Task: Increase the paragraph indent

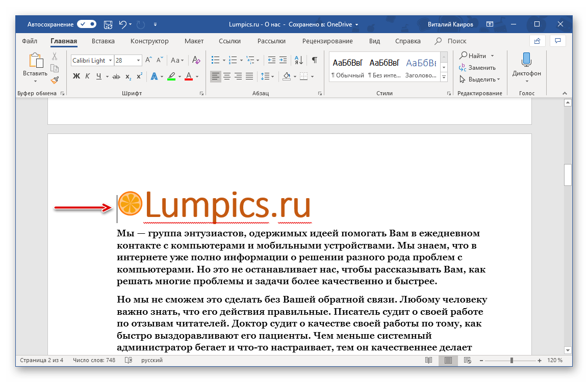Action: [x=284, y=60]
